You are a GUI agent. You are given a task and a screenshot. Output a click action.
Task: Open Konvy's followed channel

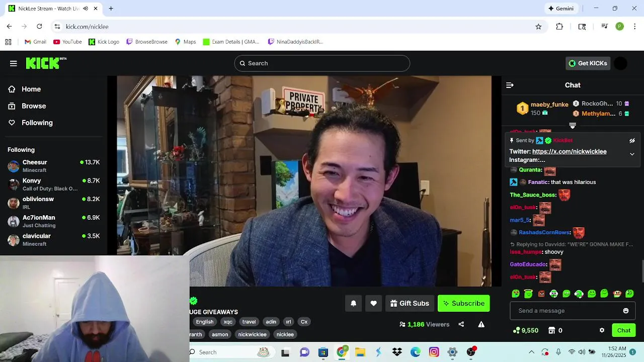[x=53, y=185]
